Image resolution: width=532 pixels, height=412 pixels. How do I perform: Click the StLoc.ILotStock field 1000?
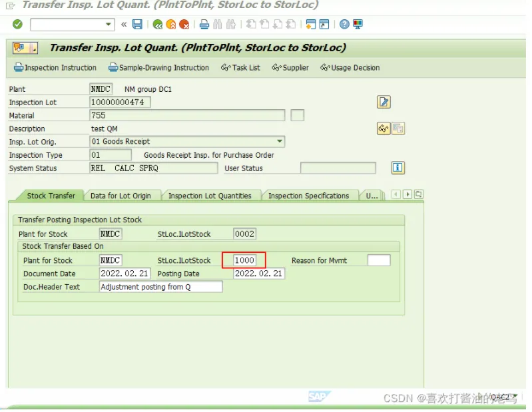click(244, 261)
